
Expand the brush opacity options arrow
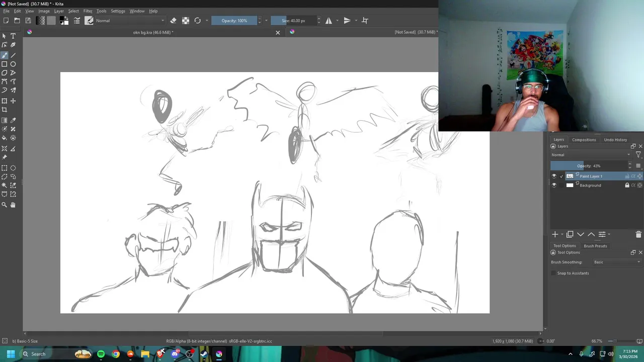click(x=266, y=21)
